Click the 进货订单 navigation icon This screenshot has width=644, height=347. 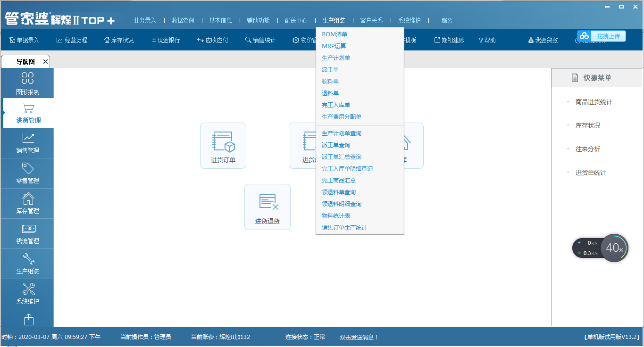tap(223, 146)
